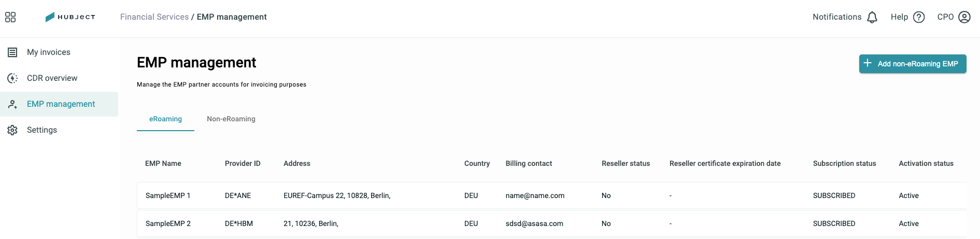Screen dimensions: 980x239
Task: Click the Activation status column header
Action: coord(926,163)
